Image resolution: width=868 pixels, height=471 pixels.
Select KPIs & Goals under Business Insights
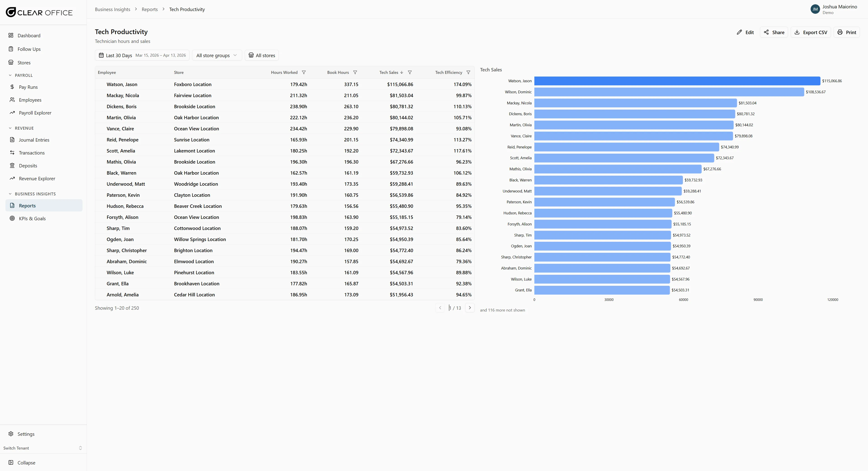pos(32,218)
